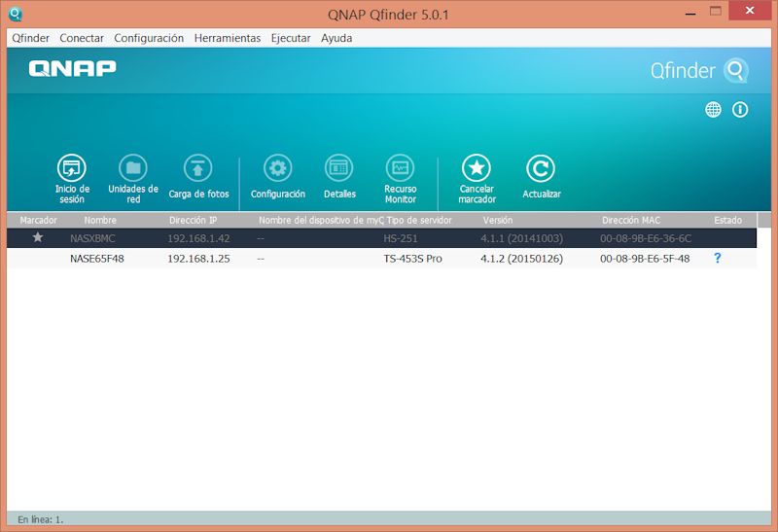The height and width of the screenshot is (532, 778).
Task: Click the Qfinder app icon in title bar
Action: click(x=16, y=14)
